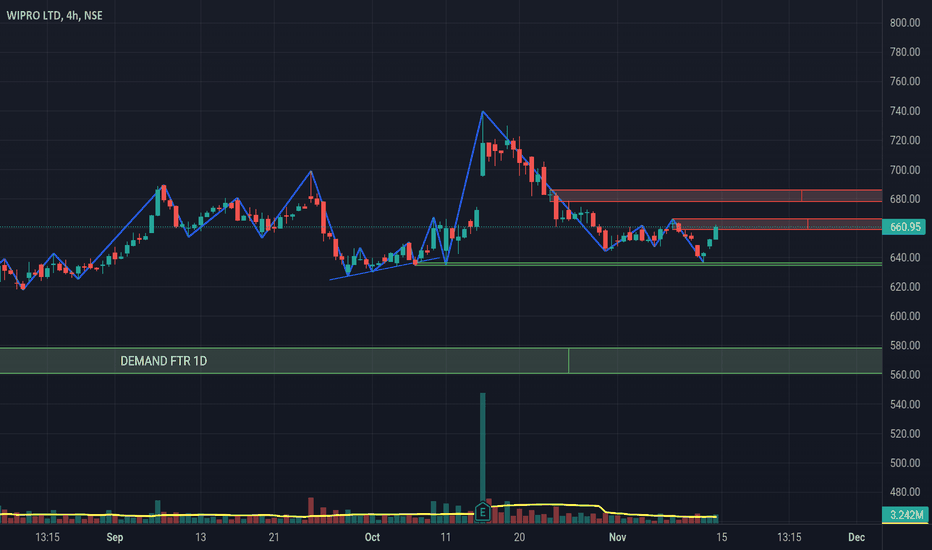The height and width of the screenshot is (550, 932).
Task: Select the lower red supply zone near 662
Action: click(x=777, y=224)
